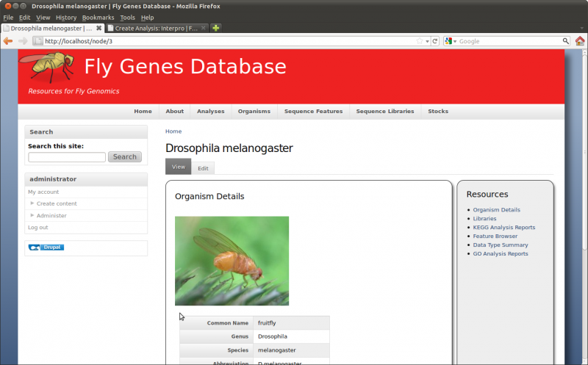The height and width of the screenshot is (365, 588).
Task: Click the Fly Genes Database site title
Action: [x=185, y=66]
